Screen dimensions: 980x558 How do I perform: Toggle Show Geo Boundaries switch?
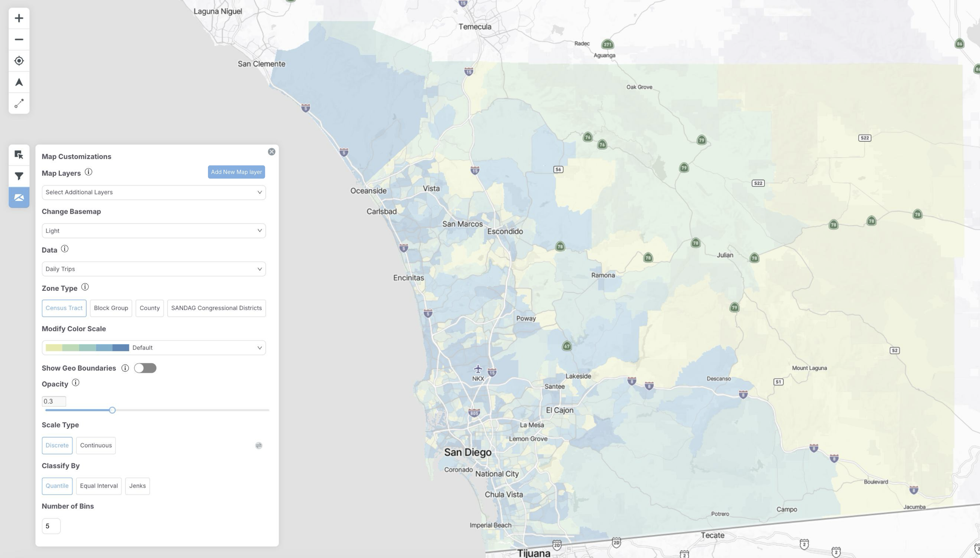[x=145, y=368]
